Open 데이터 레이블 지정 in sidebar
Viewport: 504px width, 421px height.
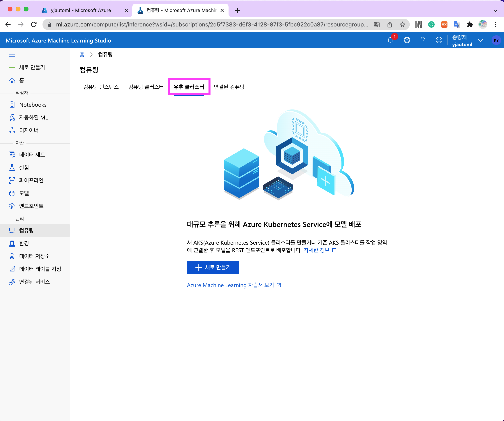35,269
